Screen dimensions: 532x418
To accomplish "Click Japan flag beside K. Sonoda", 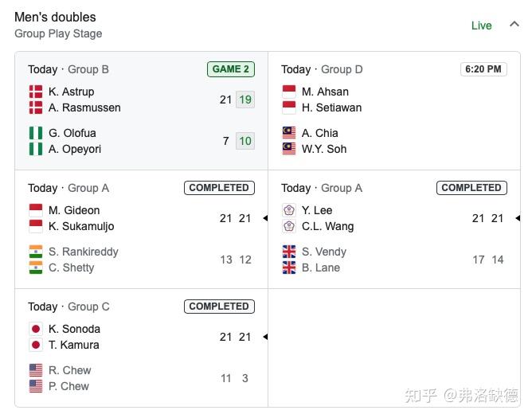I will (36, 329).
